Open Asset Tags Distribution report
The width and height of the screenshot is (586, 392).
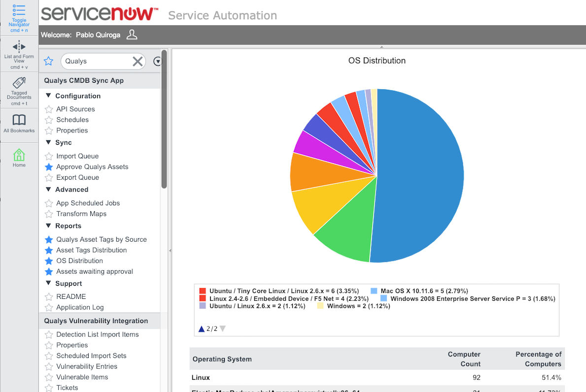point(92,250)
